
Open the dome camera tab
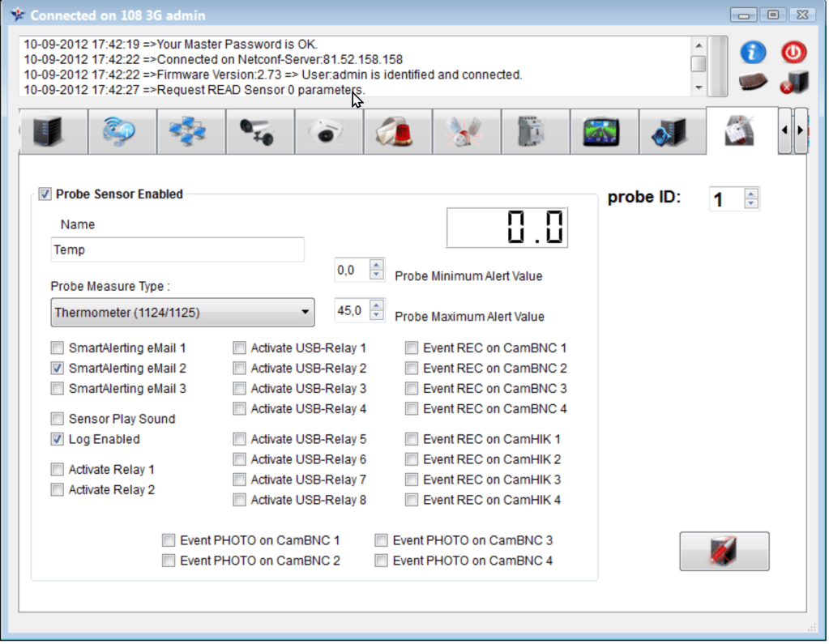328,131
